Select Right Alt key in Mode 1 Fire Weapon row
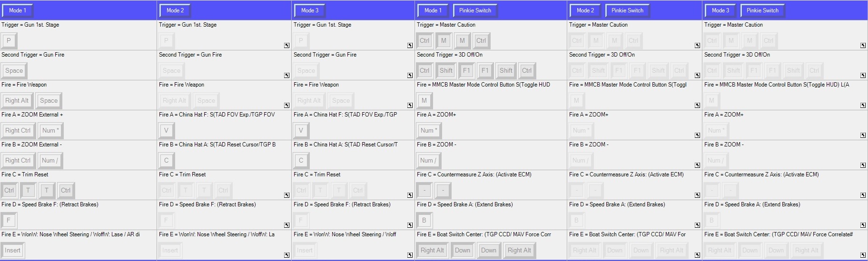The width and height of the screenshot is (868, 261). click(17, 101)
